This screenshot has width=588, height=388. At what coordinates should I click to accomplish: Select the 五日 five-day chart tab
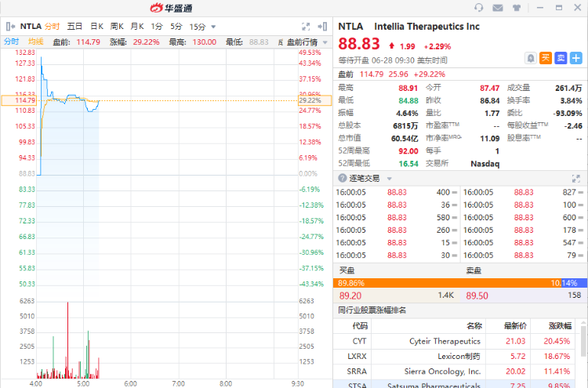coord(74,26)
